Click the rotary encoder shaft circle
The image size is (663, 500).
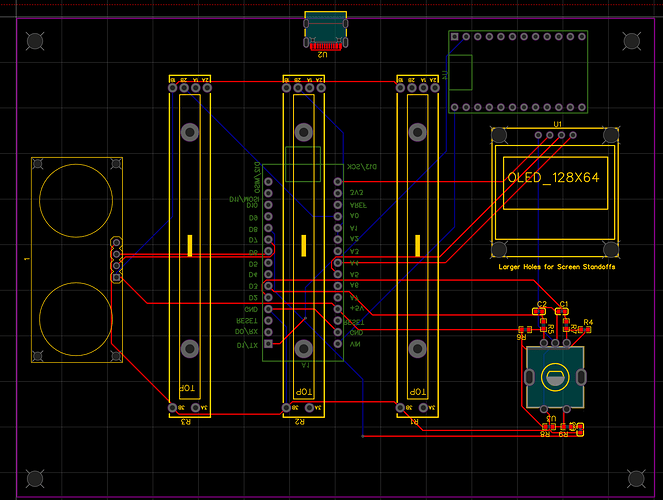555,377
